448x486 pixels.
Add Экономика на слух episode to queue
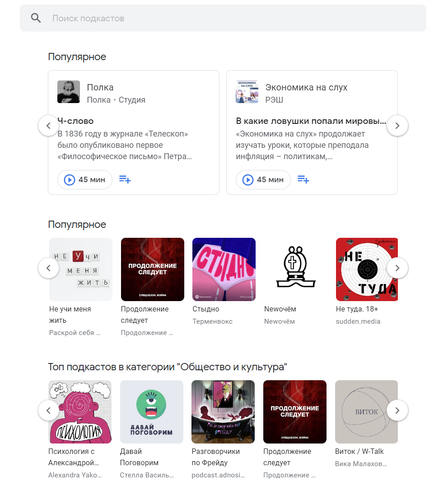click(x=303, y=180)
